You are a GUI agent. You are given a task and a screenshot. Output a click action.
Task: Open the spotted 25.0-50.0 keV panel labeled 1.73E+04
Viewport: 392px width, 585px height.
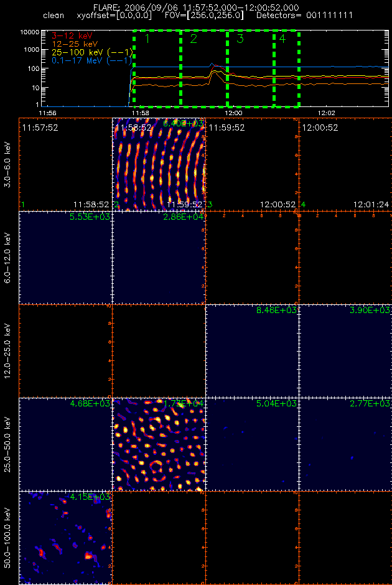click(159, 444)
